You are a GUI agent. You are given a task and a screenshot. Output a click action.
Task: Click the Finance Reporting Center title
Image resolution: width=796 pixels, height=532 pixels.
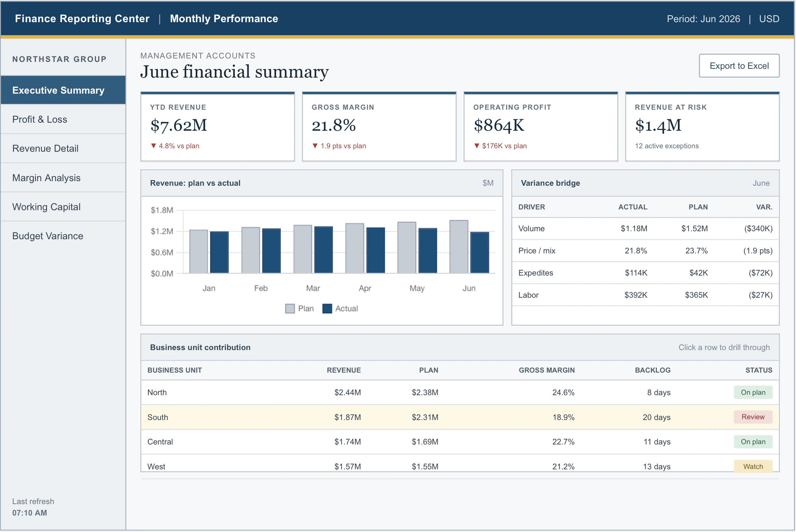[x=82, y=19]
